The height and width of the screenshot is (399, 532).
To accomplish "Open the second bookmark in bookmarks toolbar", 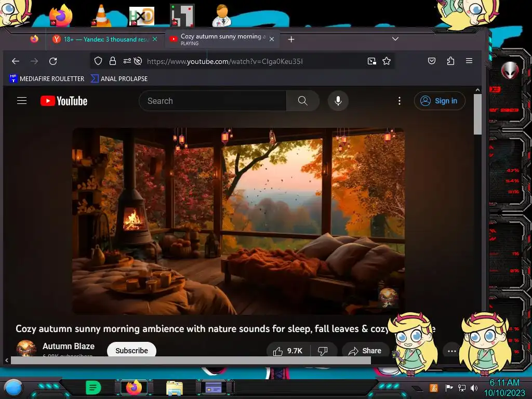I will (119, 79).
